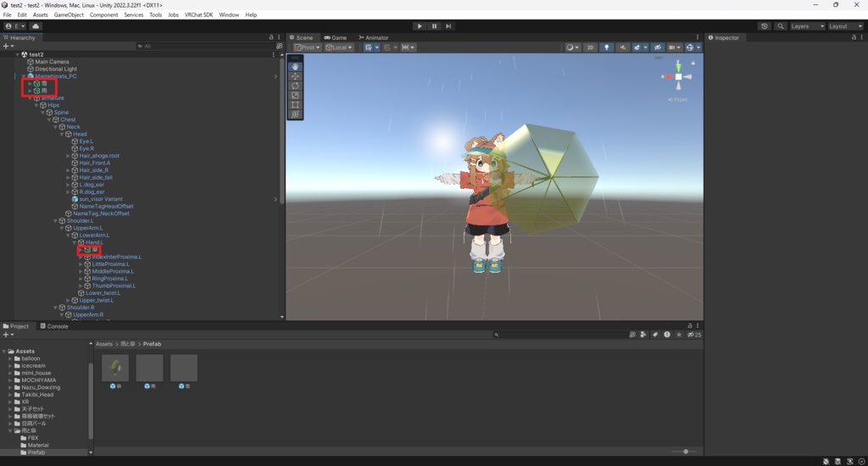The image size is (868, 466).
Task: Switch to the Animator tab
Action: click(x=374, y=37)
